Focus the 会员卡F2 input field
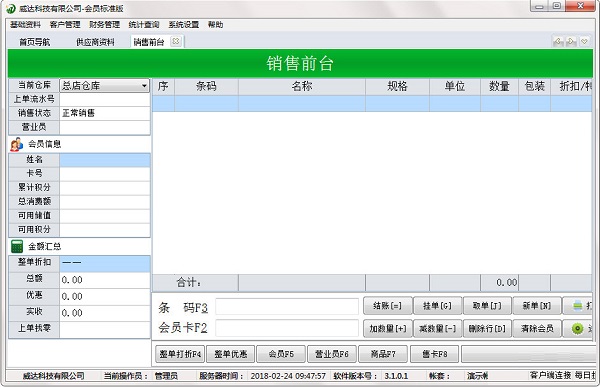Image resolution: width=600 pixels, height=387 pixels. (287, 328)
